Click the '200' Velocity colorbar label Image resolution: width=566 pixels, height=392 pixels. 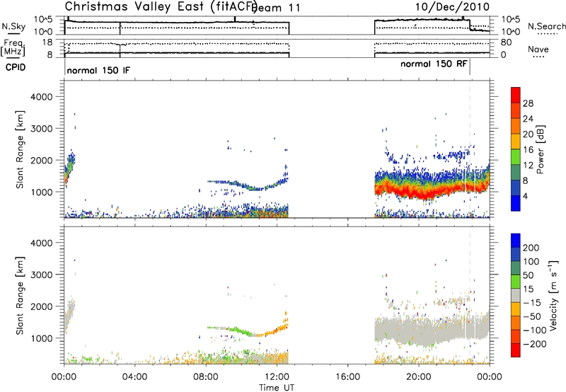point(531,248)
